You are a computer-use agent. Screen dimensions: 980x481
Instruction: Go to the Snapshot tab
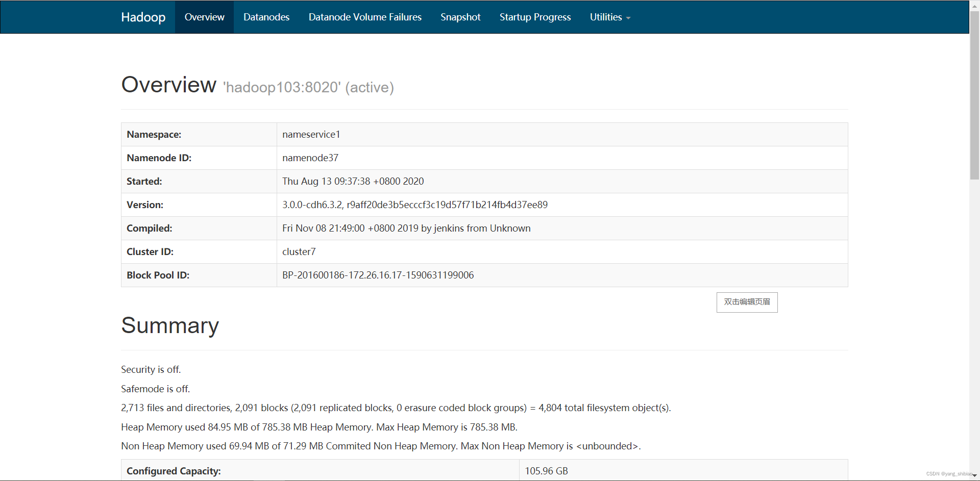point(460,17)
